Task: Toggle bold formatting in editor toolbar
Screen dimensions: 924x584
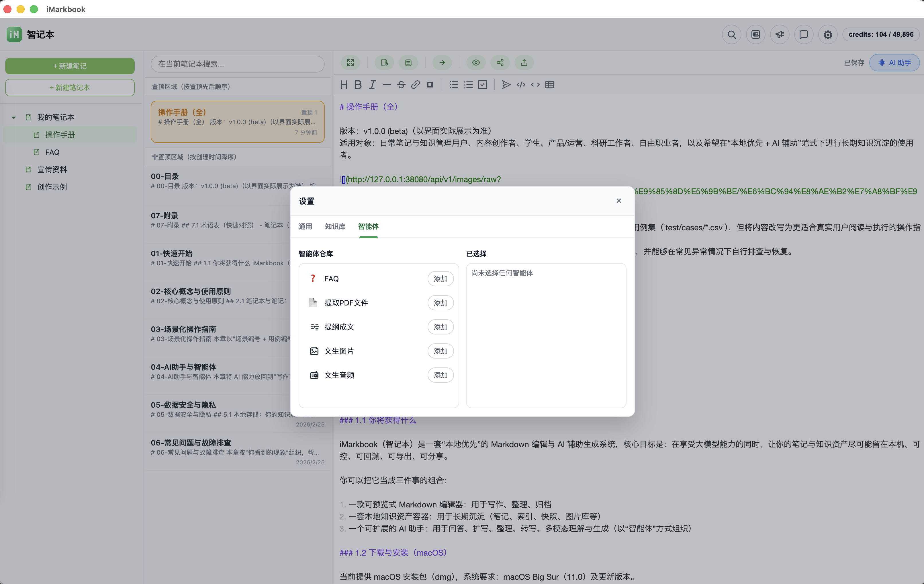Action: [x=358, y=85]
